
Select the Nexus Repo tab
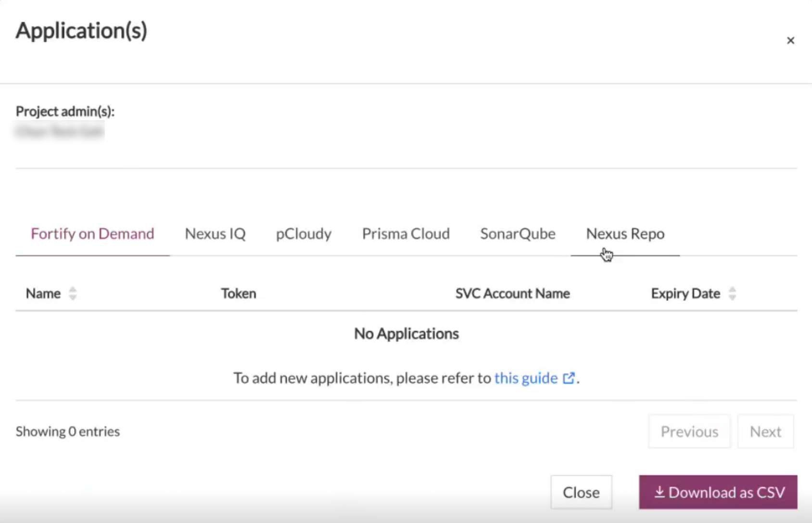click(x=625, y=234)
